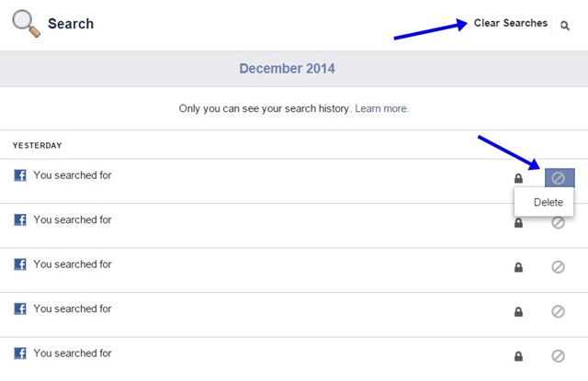Click Facebook icon on second search entry
The height and width of the screenshot is (381, 588).
point(20,220)
